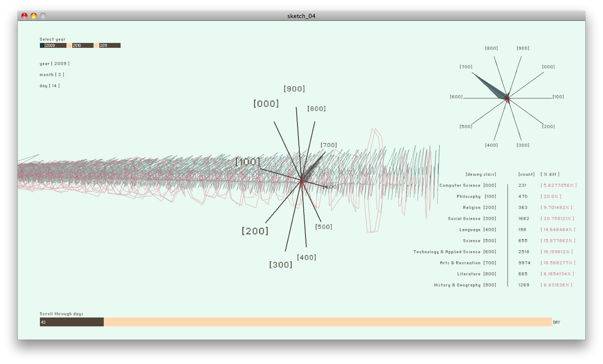603x364 pixels.
Task: Switch the year to 2010
Action: [80, 46]
